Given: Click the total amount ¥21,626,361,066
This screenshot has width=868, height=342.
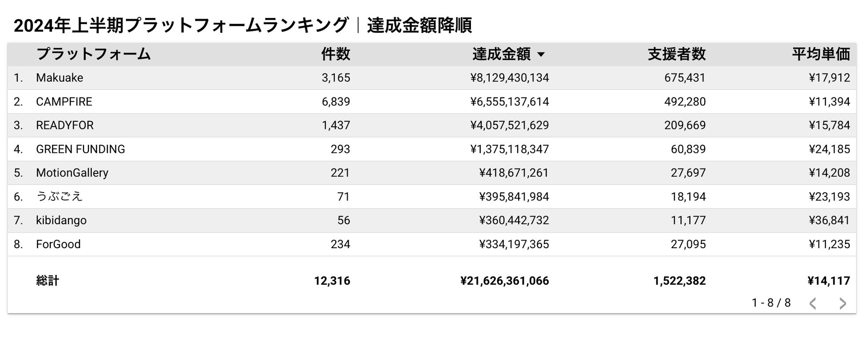Looking at the screenshot, I should pos(505,281).
